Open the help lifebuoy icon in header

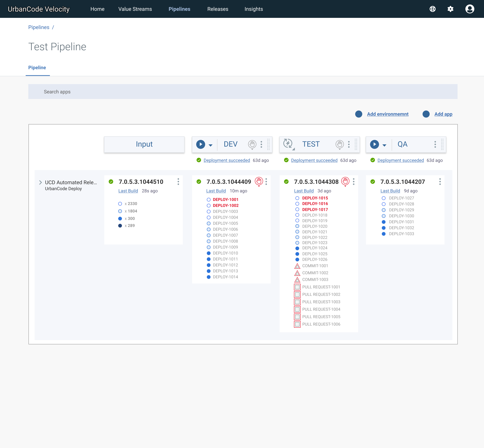click(x=432, y=9)
